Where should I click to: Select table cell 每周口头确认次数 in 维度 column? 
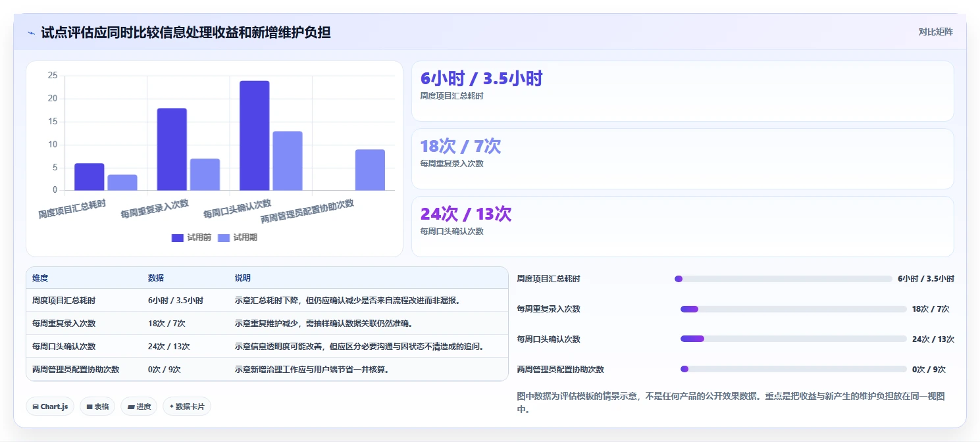click(64, 347)
